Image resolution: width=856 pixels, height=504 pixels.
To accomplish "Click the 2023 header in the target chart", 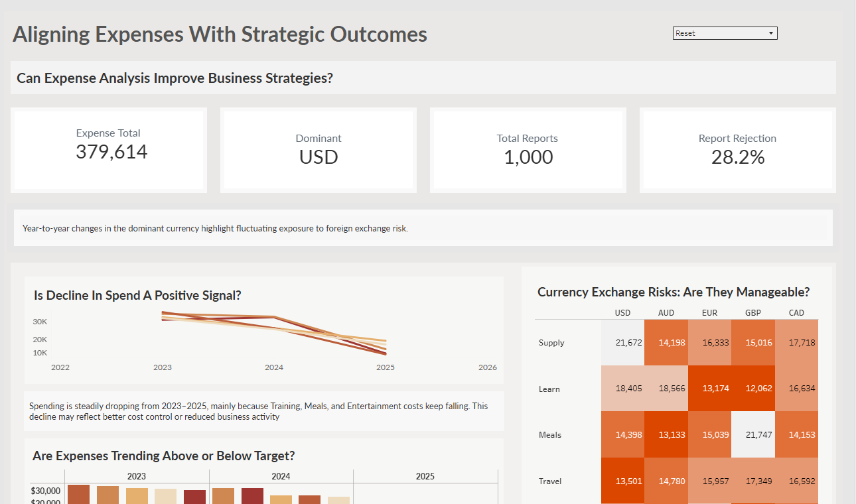I will tap(136, 476).
